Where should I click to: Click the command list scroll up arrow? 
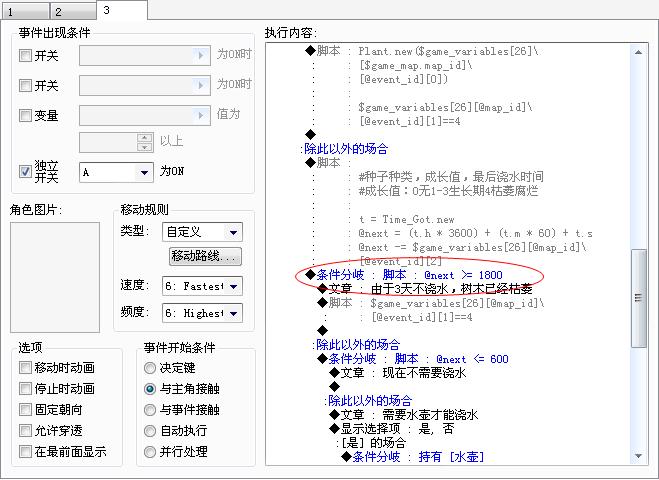(x=638, y=52)
